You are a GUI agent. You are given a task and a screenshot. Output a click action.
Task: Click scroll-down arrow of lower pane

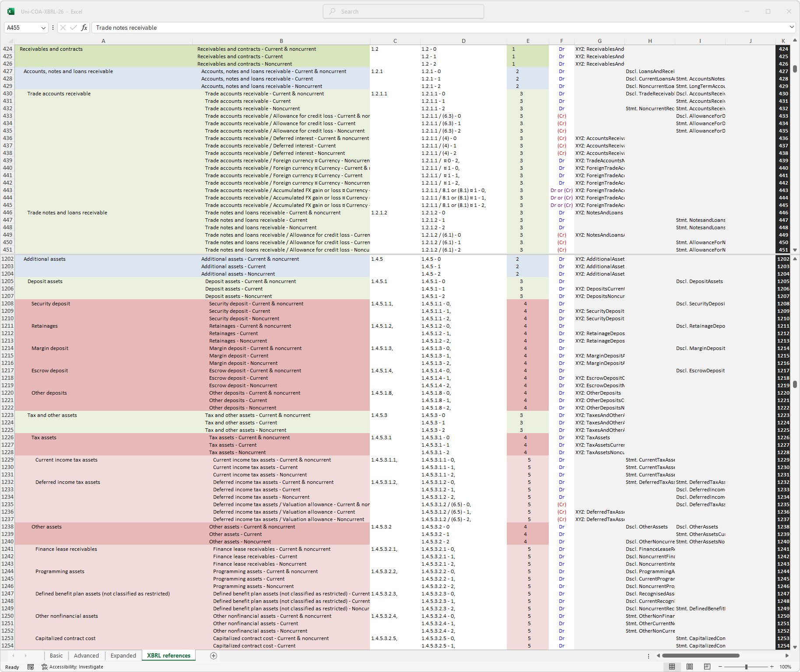click(795, 647)
